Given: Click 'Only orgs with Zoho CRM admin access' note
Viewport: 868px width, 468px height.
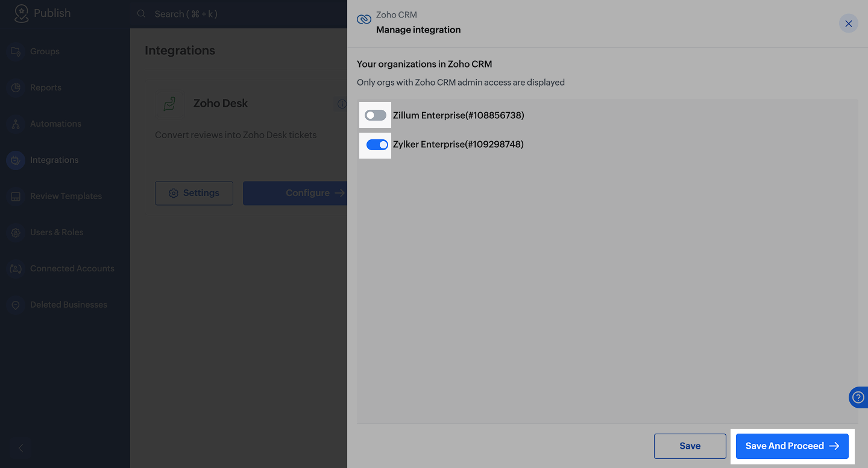Looking at the screenshot, I should 461,83.
